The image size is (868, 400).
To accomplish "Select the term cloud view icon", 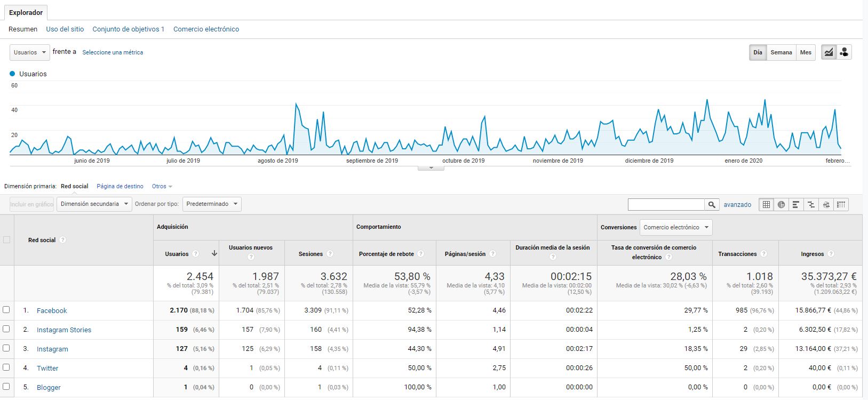I will (x=826, y=204).
